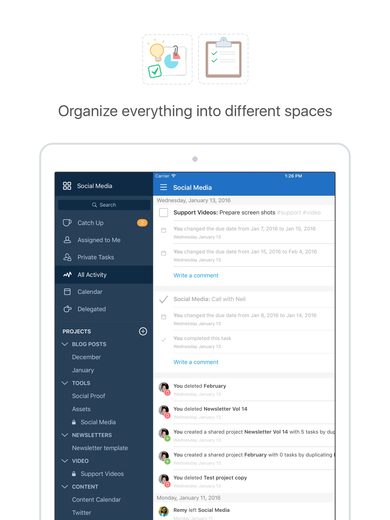Screen dimensions: 390x520
Task: Click the clock in the status bar
Action: pyautogui.click(x=293, y=176)
